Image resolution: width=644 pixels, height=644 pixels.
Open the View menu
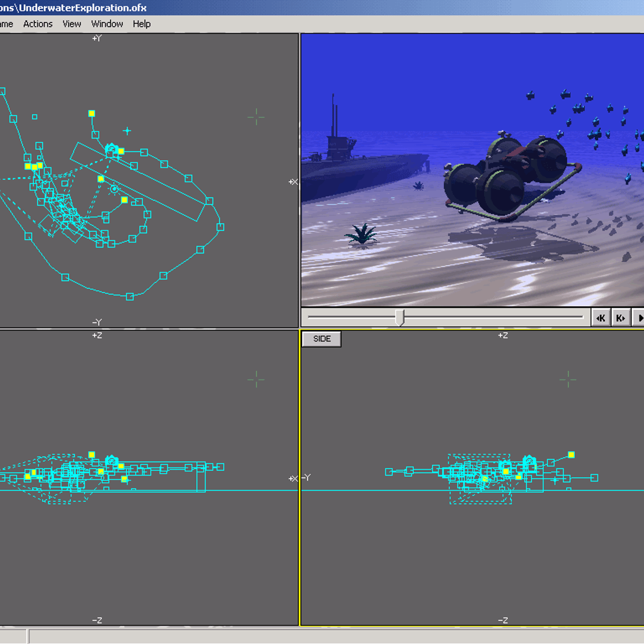click(x=71, y=24)
